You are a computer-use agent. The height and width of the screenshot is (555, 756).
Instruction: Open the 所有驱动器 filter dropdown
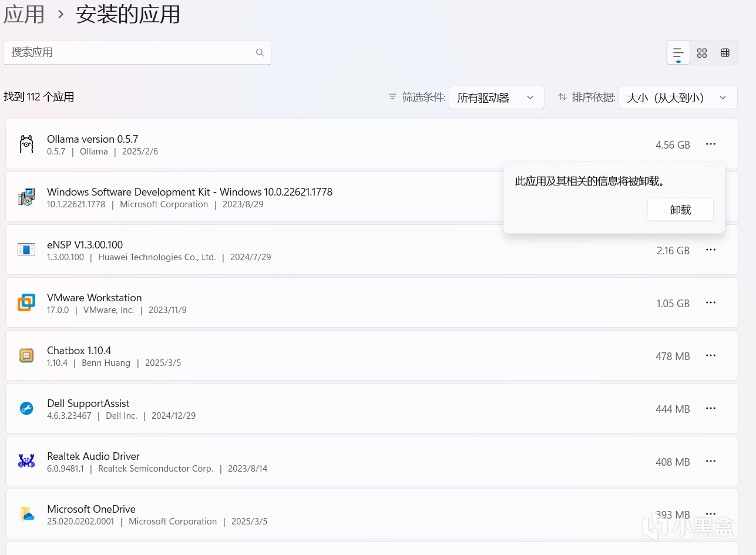tap(496, 97)
